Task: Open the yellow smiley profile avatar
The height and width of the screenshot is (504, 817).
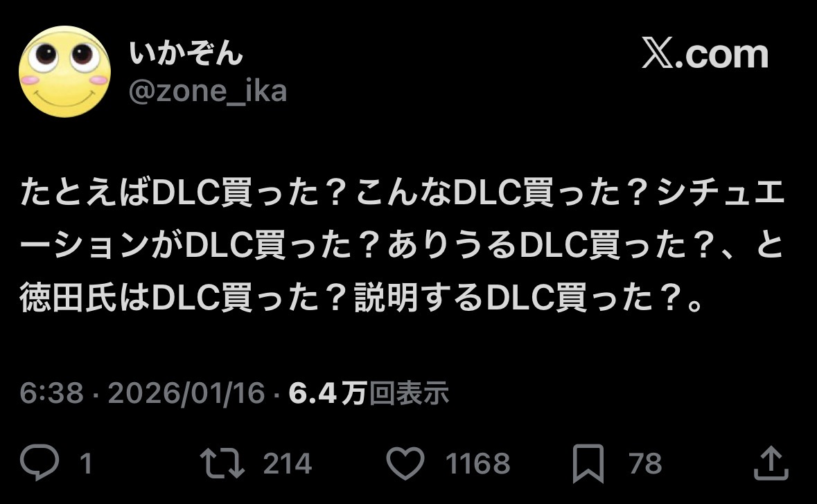Action: 64,71
